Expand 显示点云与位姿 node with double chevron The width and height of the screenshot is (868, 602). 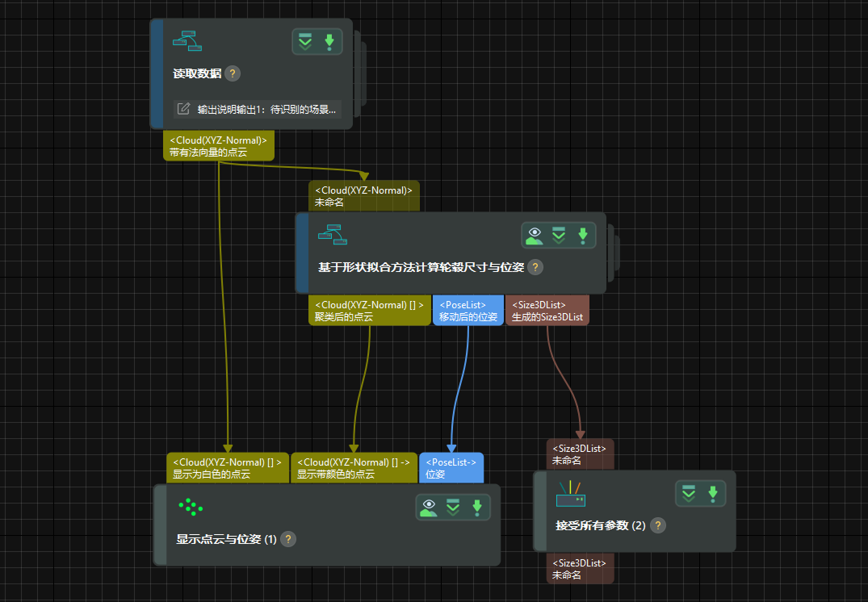pyautogui.click(x=453, y=508)
